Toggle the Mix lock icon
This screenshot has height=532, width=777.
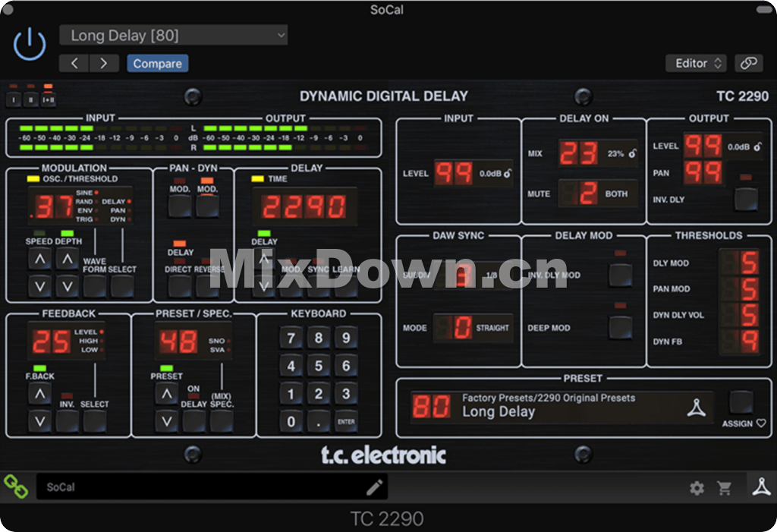[632, 154]
